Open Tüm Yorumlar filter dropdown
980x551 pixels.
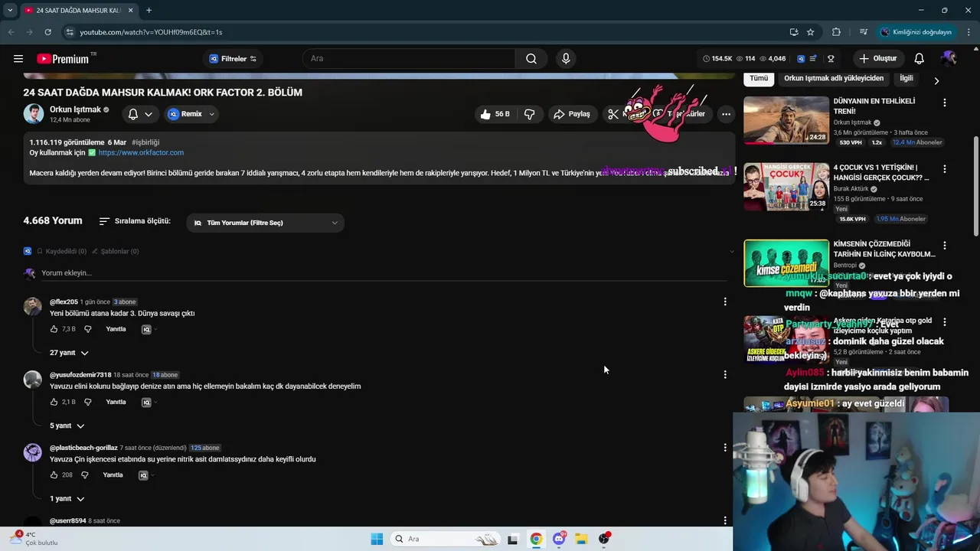click(265, 223)
